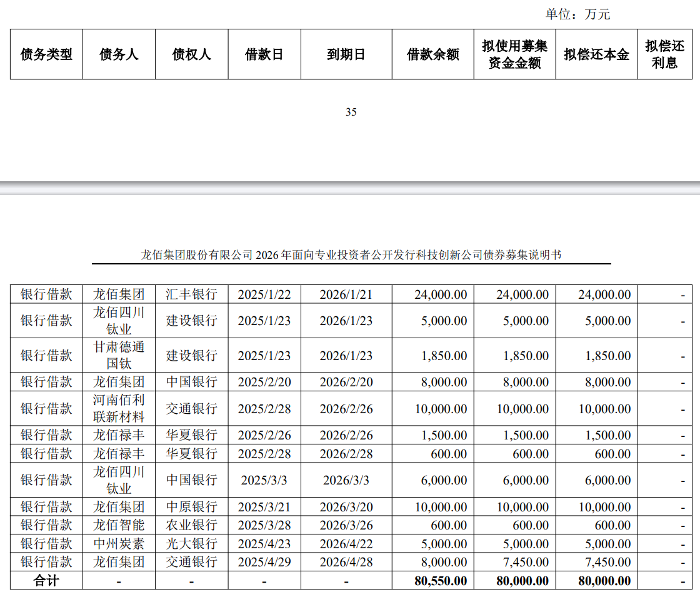Select the 河南佰利联新材料 debtor cell
Viewport: 700px width, 597px height.
tap(119, 408)
